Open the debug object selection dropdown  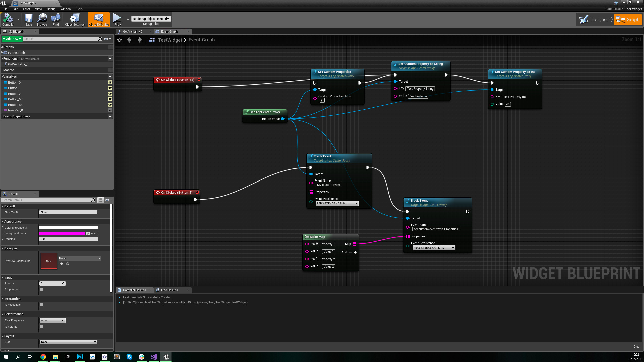(151, 19)
